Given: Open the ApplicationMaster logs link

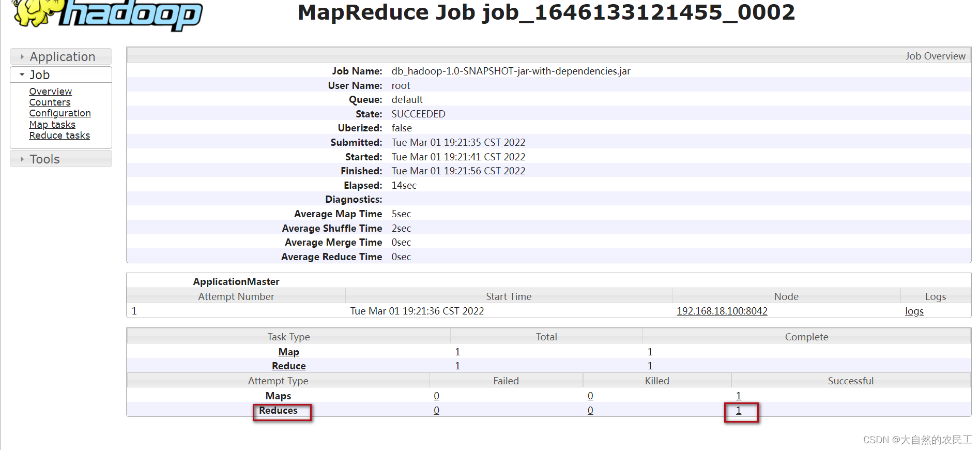Looking at the screenshot, I should tap(914, 311).
